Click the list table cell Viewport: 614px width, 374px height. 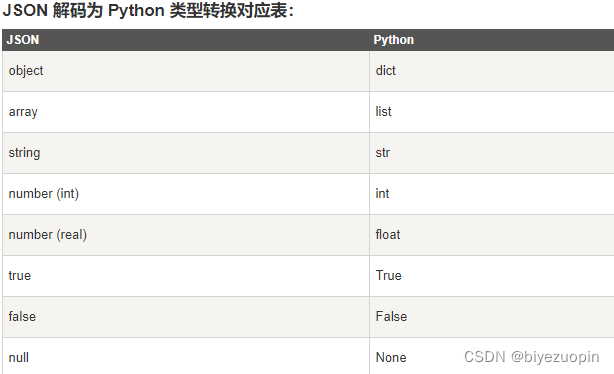(492, 112)
